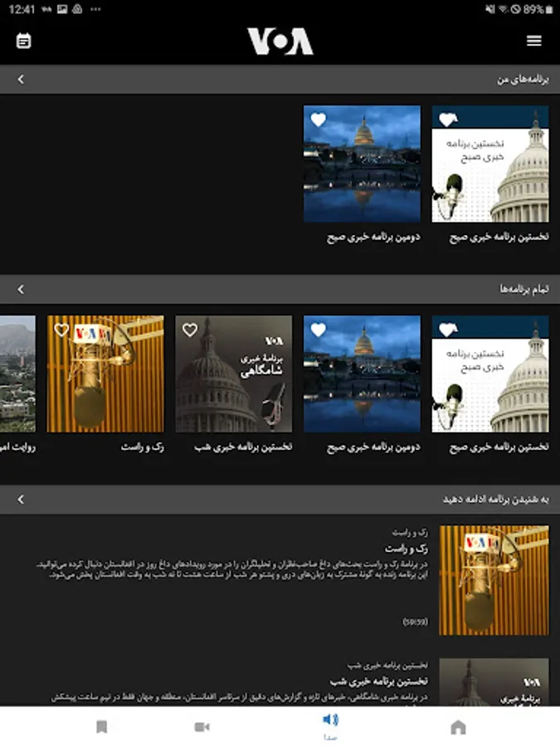Tap دومین برنامه خبری صبح label in My Programs
560x747 pixels.
pos(373,237)
